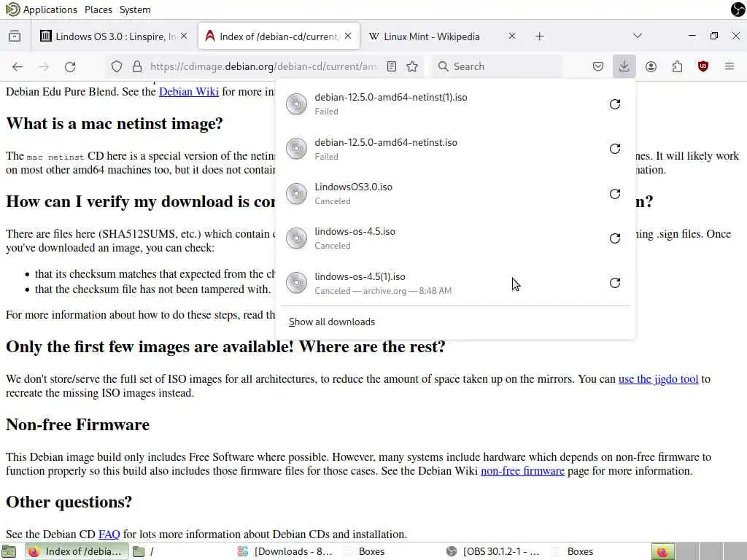Switch to Index of /debia... taskbar window

point(76,551)
